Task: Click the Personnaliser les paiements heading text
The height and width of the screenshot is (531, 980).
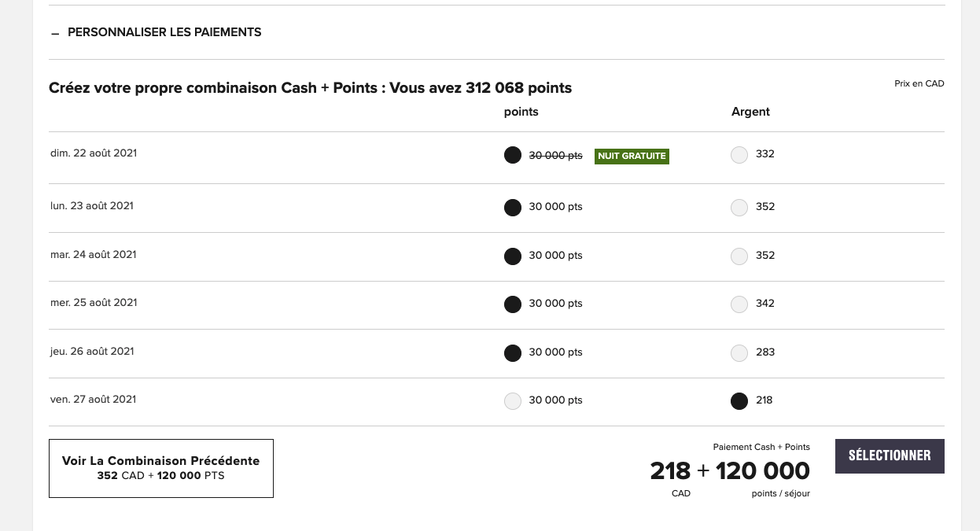Action: (164, 32)
